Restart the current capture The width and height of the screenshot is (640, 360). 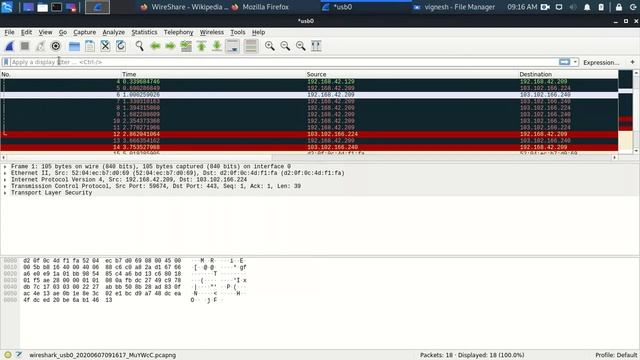coord(40,46)
